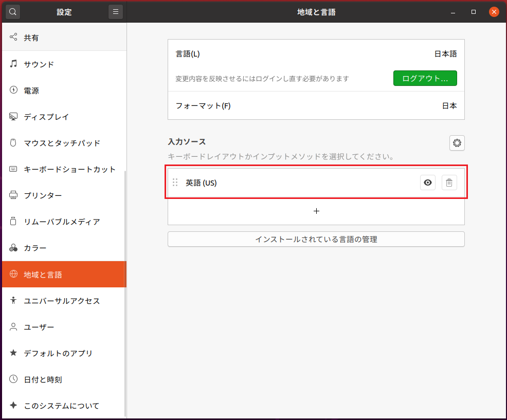The width and height of the screenshot is (507, 420).
Task: Click the 日本語 language value
Action: [445, 53]
